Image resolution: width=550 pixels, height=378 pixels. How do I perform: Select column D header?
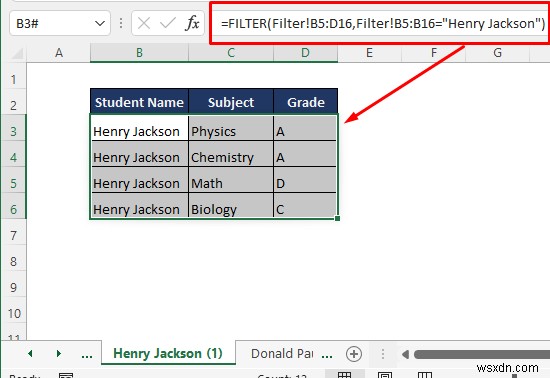pyautogui.click(x=305, y=53)
